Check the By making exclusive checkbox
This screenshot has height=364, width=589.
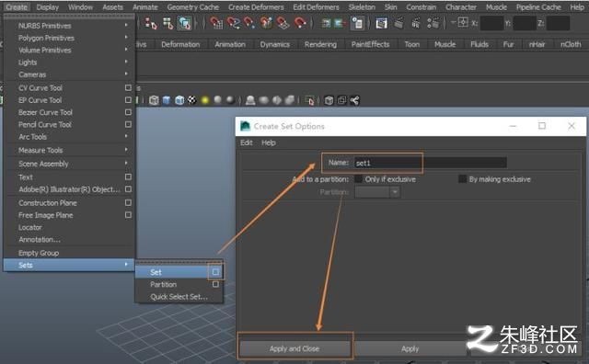(462, 179)
